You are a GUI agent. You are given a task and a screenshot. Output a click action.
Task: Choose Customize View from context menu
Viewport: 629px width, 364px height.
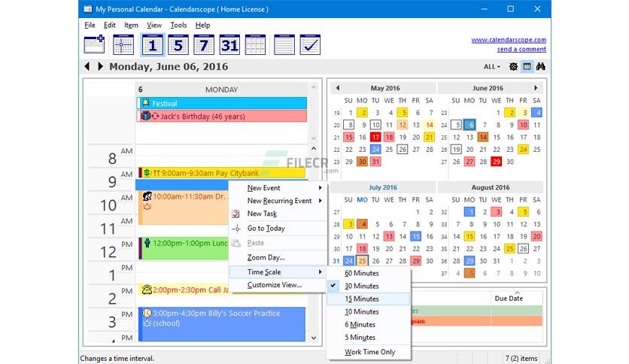click(x=274, y=285)
